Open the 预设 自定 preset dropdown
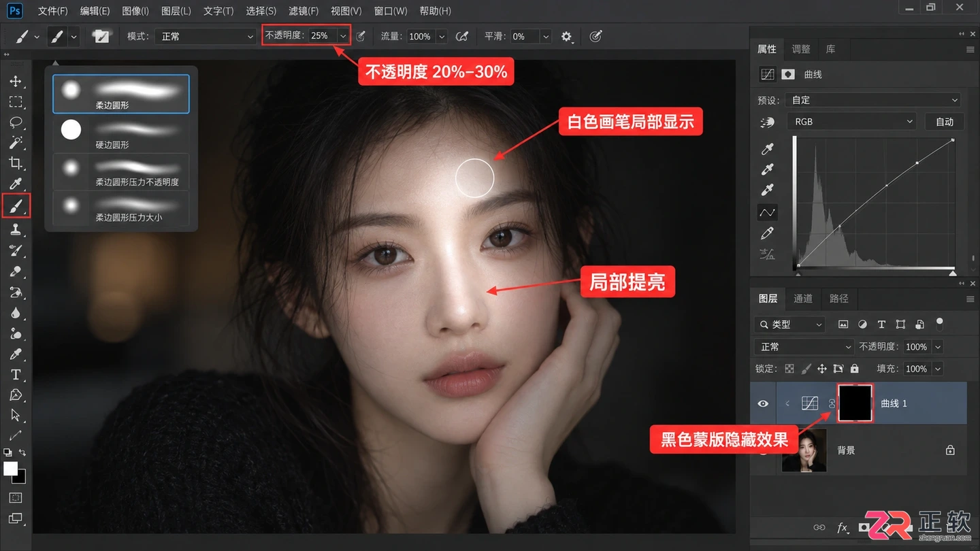Screen dimensions: 980x551 (x=873, y=100)
